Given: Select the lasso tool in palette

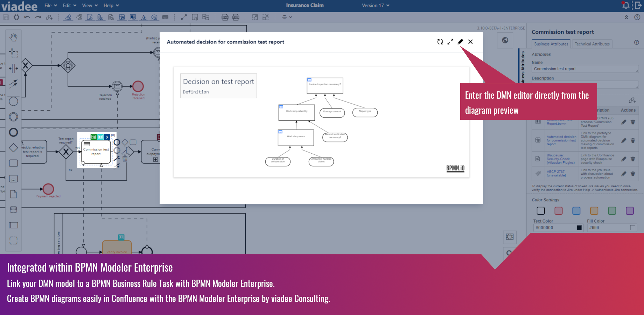Looking at the screenshot, I should (13, 52).
